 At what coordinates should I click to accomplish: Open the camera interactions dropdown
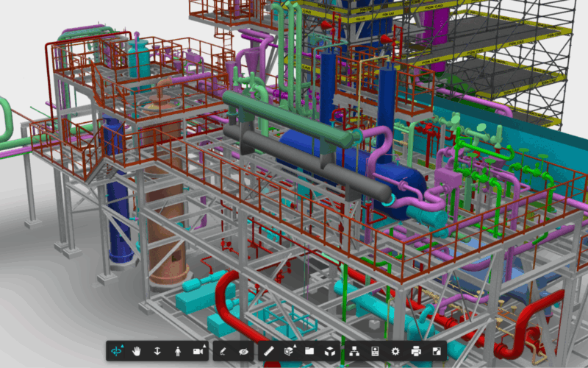click(198, 352)
